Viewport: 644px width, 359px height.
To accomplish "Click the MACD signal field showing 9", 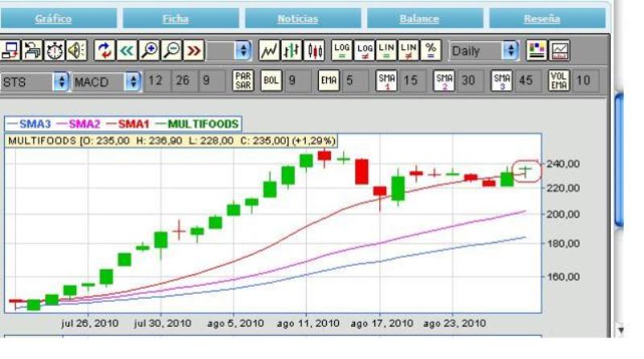I will [x=211, y=80].
